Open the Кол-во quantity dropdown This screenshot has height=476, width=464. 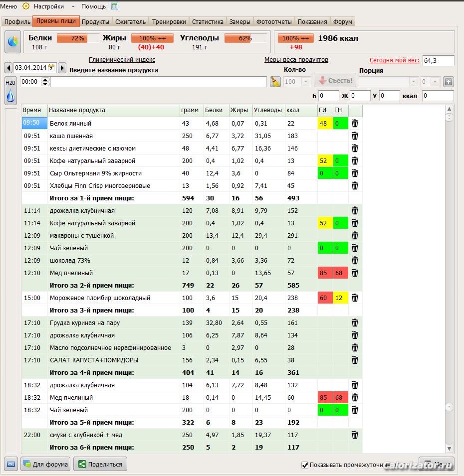pos(306,81)
